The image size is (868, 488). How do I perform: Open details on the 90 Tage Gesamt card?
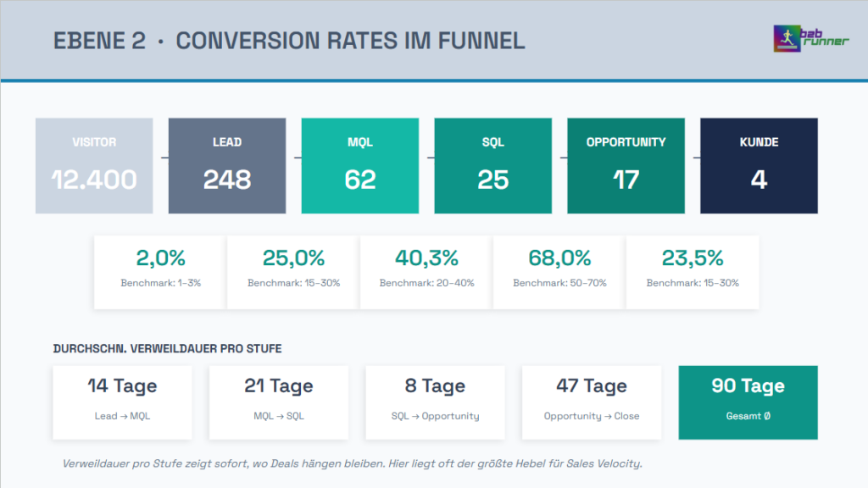[x=748, y=402]
